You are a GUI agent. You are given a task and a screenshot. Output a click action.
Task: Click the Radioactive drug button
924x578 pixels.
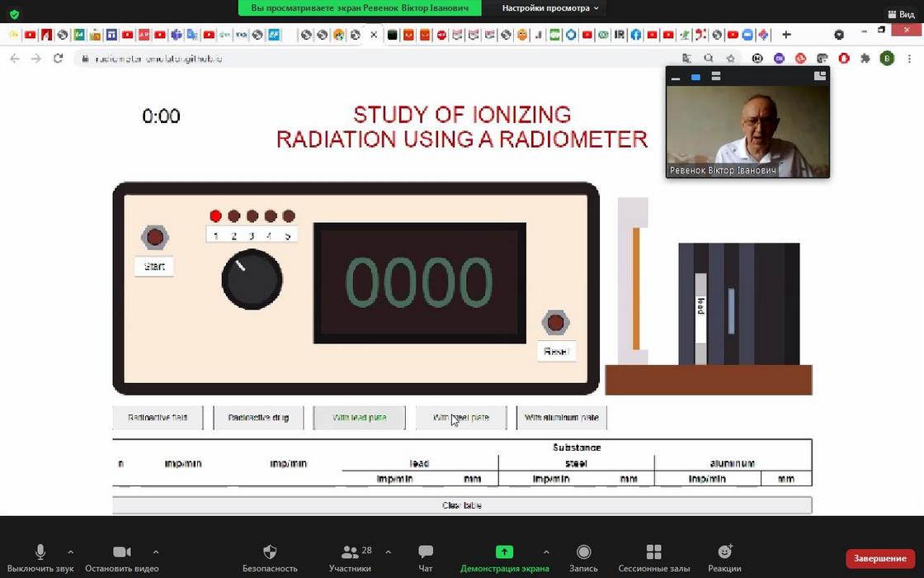tap(258, 418)
